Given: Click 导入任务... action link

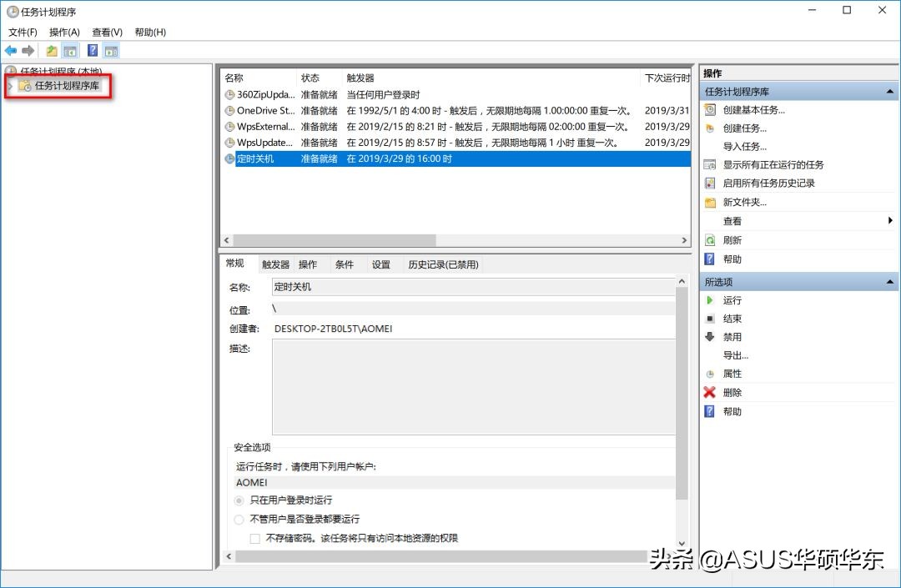Looking at the screenshot, I should (745, 147).
